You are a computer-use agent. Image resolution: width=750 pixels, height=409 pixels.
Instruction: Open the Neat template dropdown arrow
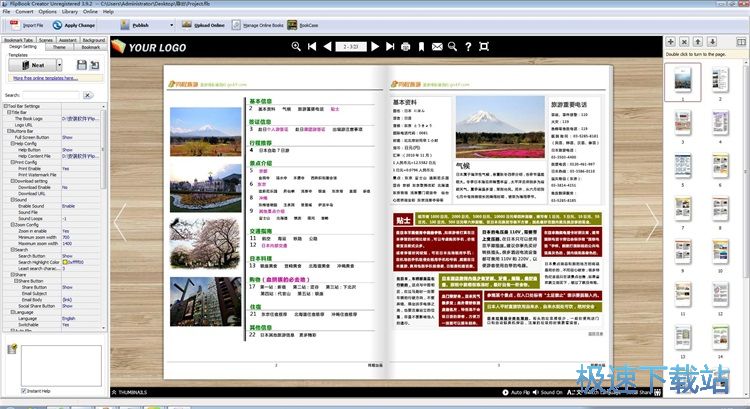(x=59, y=65)
